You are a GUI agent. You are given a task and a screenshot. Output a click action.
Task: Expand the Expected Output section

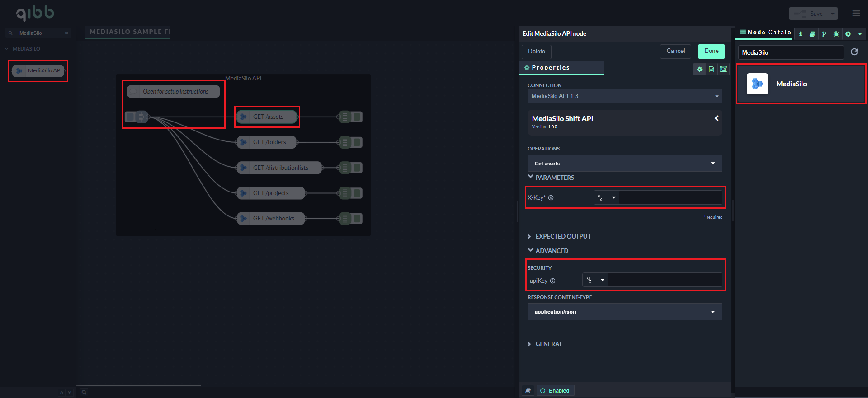563,236
